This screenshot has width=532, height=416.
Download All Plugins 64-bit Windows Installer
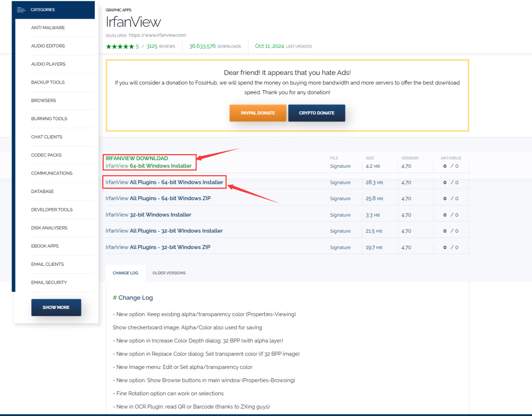point(164,182)
